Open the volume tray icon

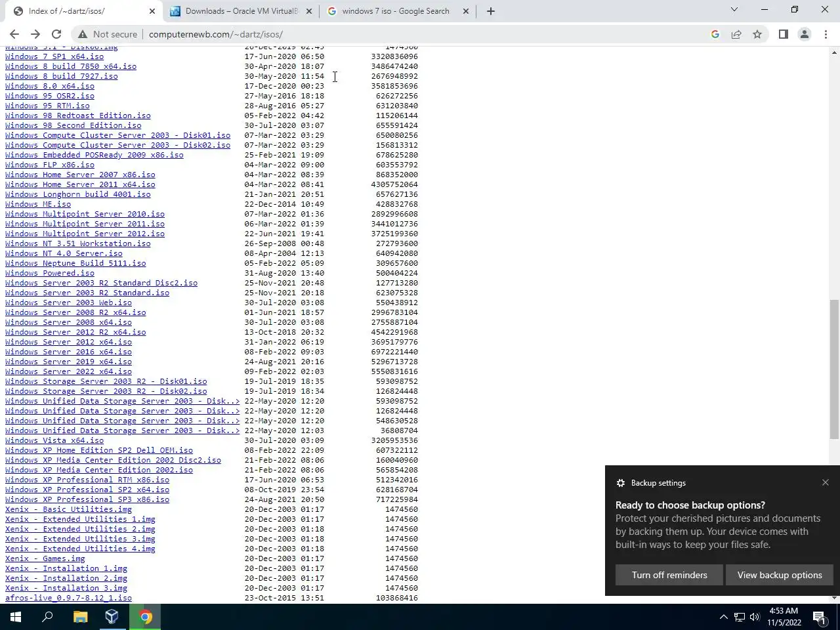click(754, 617)
